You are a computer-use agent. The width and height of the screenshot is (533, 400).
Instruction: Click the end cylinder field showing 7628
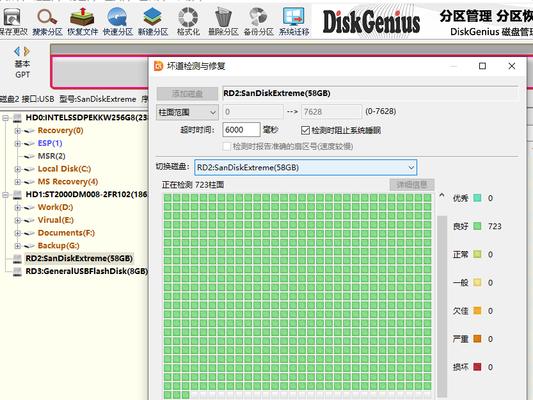pyautogui.click(x=331, y=112)
